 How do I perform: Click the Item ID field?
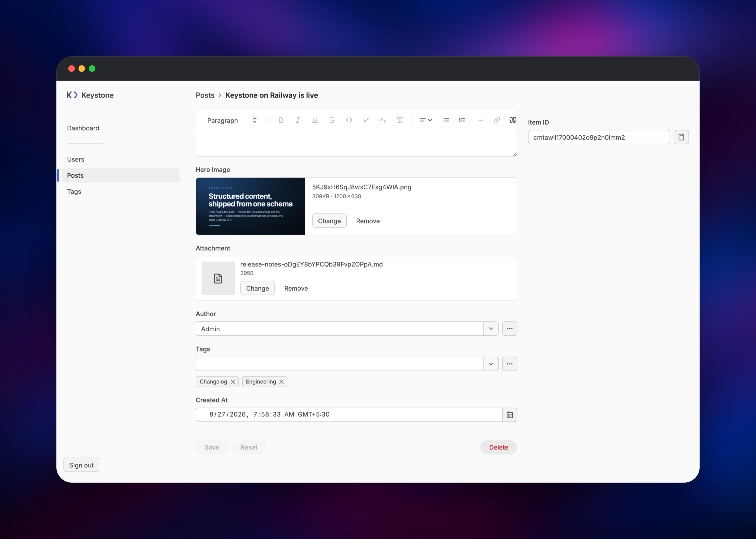(599, 137)
